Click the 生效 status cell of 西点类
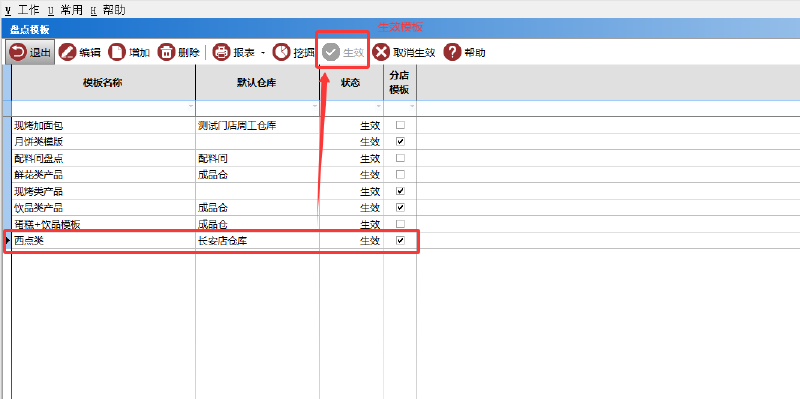The image size is (800, 399). pyautogui.click(x=352, y=241)
